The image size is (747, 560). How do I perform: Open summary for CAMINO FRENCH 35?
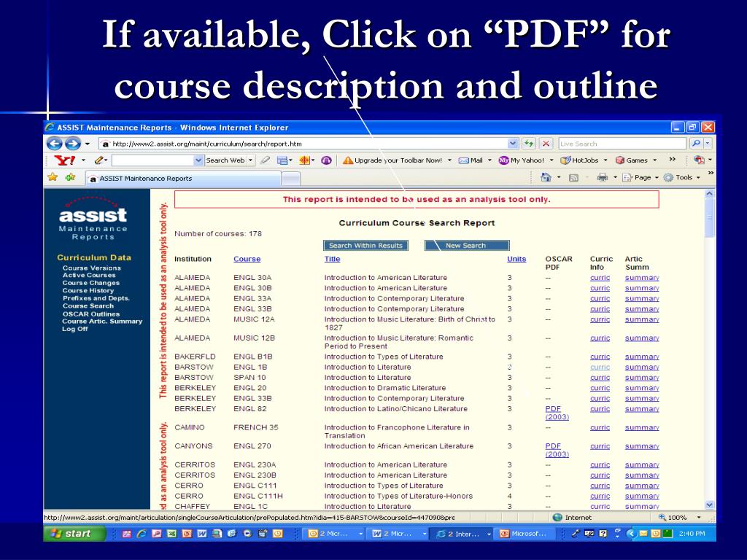pos(642,427)
